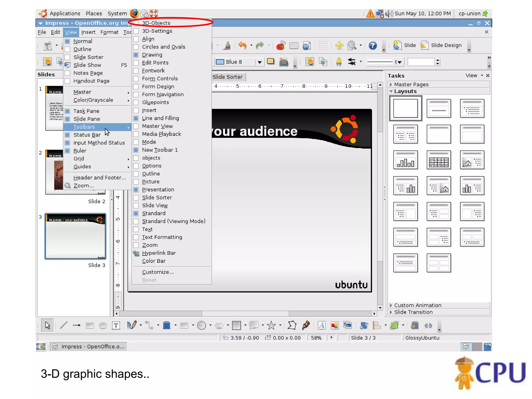Open the Insert menu
This screenshot has width=532, height=399.
pyautogui.click(x=88, y=32)
